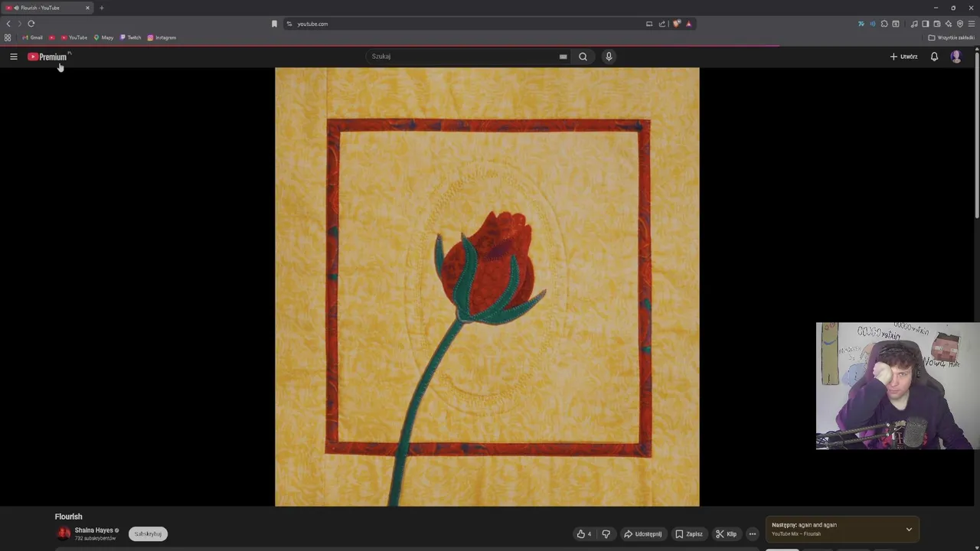Open the Brave Wallet icon
Screen dimensions: 980x551
936,24
